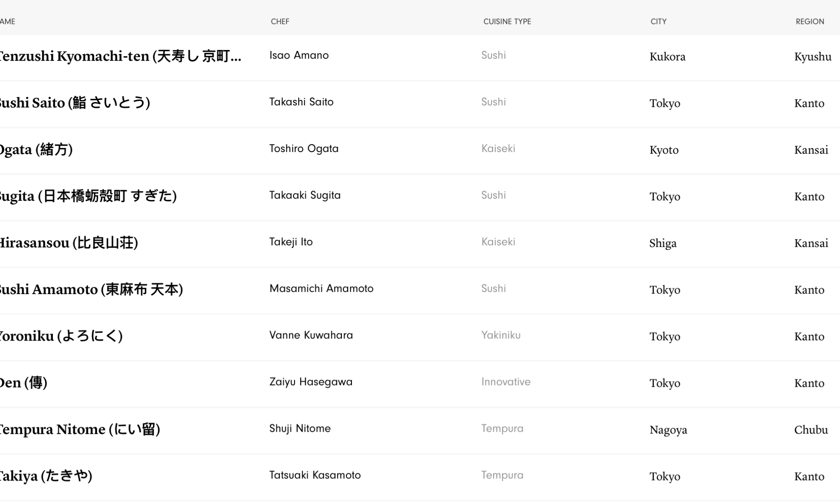The height and width of the screenshot is (504, 840).
Task: Select the Ogata restaurant name
Action: click(x=36, y=150)
